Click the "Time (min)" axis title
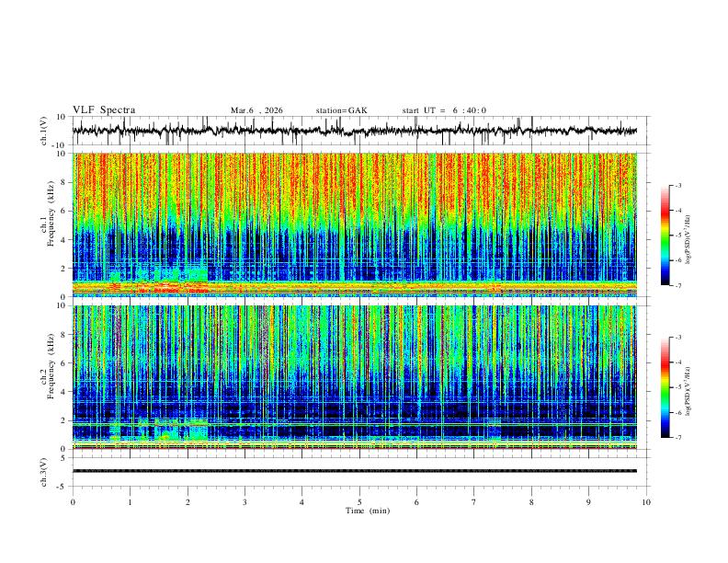This screenshot has height=563, width=728. coord(368,511)
